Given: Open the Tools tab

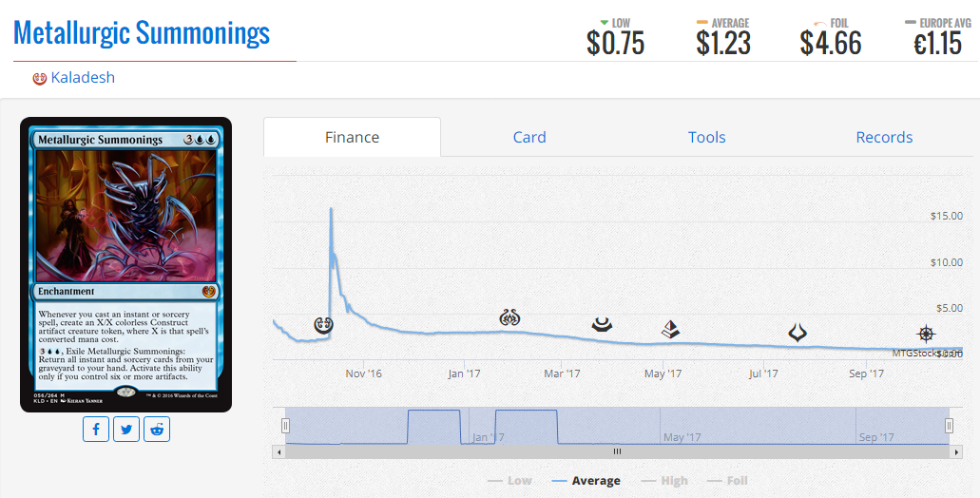Looking at the screenshot, I should (x=707, y=137).
